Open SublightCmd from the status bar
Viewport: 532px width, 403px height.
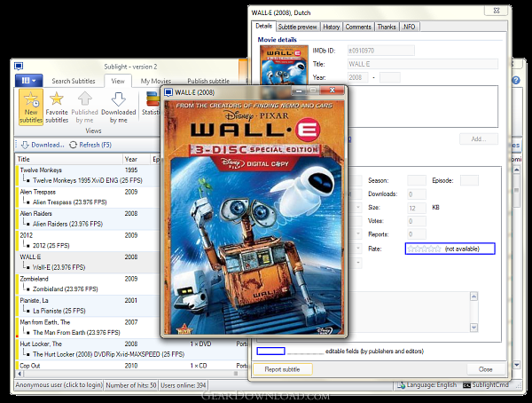coord(486,385)
